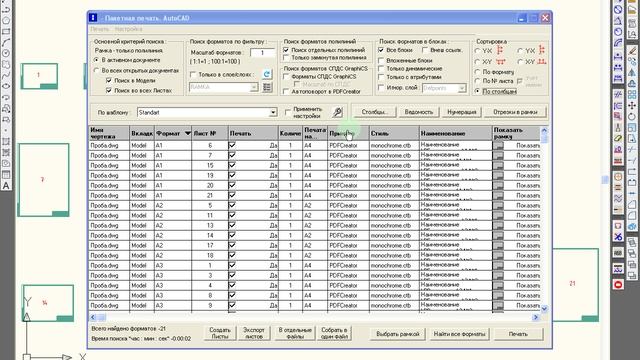Enable Только замкнутая полилиния checkbox
The height and width of the screenshot is (360, 640).
pos(286,58)
